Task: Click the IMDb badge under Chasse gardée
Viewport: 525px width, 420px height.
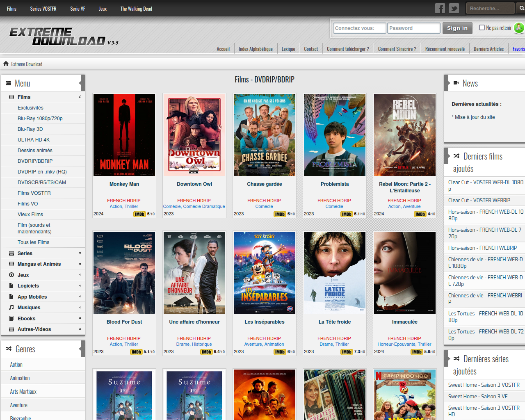Action: (280, 214)
